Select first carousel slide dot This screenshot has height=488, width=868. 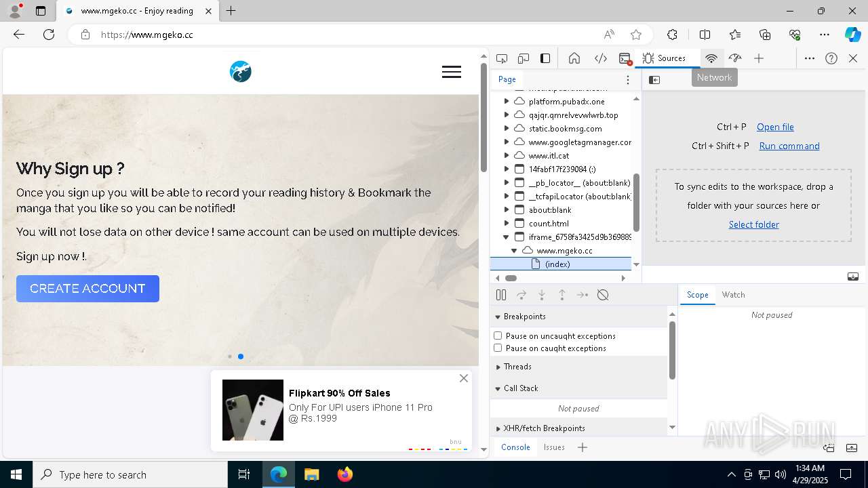click(x=230, y=357)
